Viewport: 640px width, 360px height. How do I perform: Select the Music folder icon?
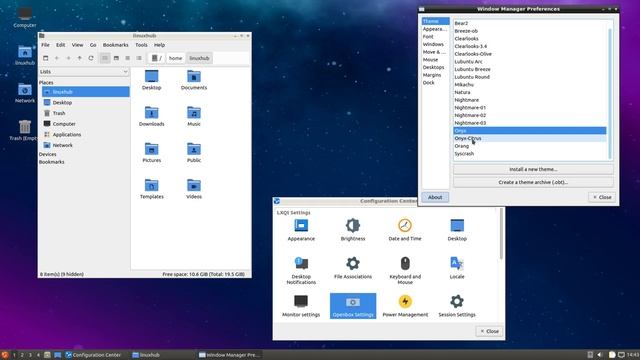194,116
